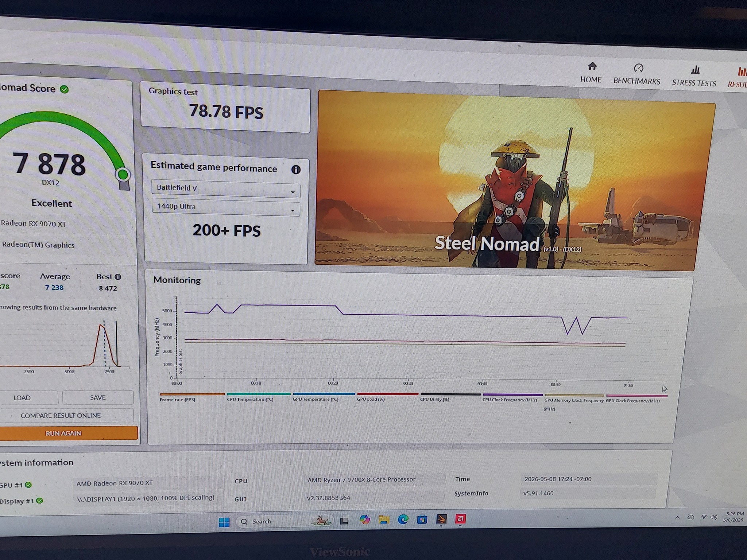Click the green check icon next to GPU #1

(x=28, y=485)
